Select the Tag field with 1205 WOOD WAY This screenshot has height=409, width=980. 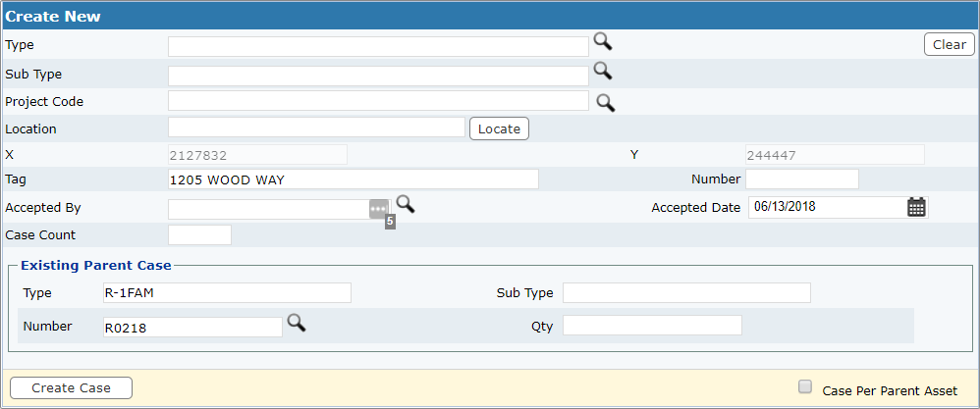point(354,179)
